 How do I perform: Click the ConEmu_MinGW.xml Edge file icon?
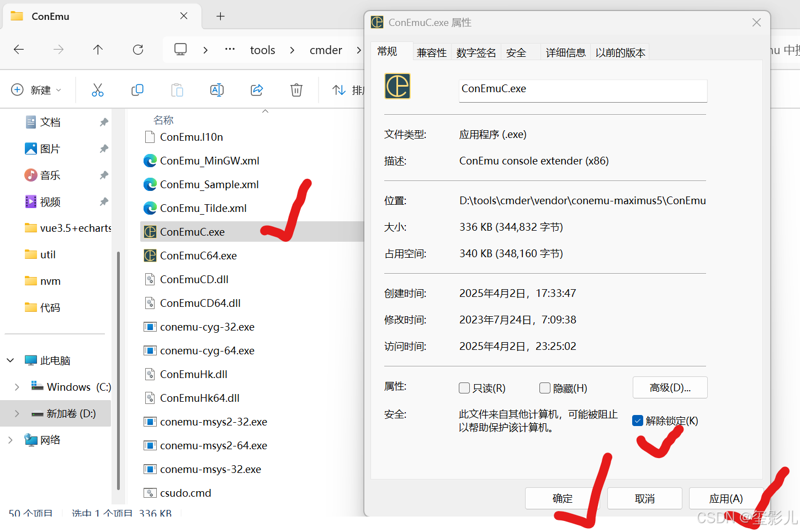pos(150,161)
